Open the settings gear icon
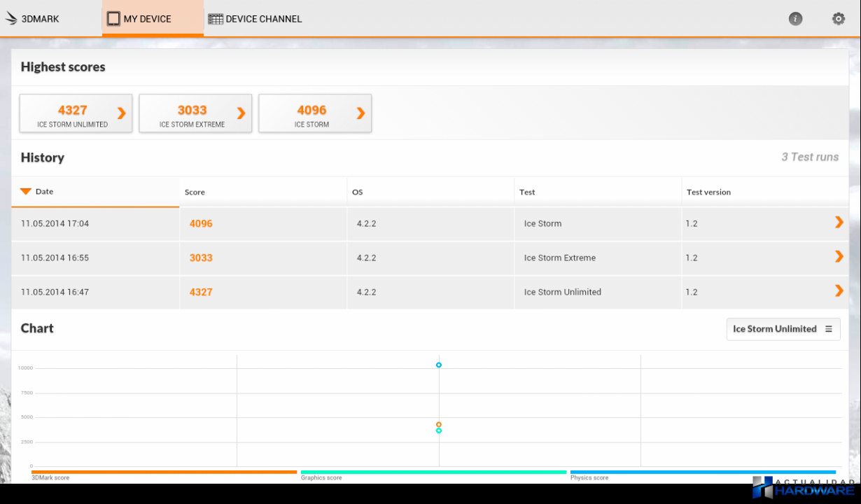861x504 pixels. [x=838, y=19]
